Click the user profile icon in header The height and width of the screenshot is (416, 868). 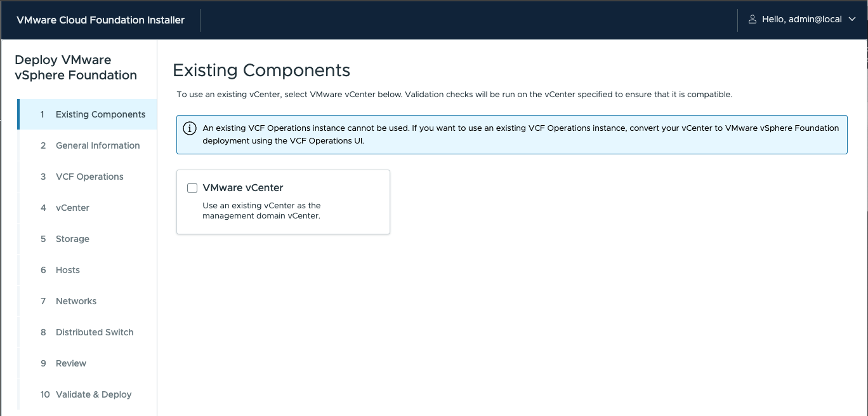click(753, 20)
